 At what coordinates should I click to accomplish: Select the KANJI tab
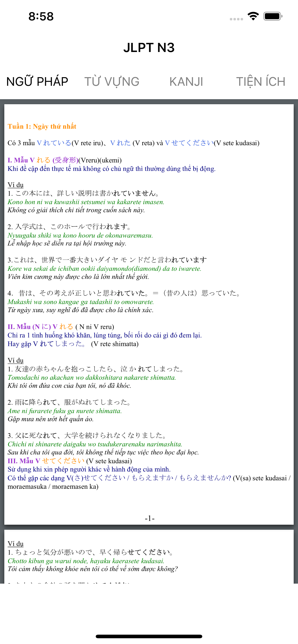pyautogui.click(x=186, y=81)
